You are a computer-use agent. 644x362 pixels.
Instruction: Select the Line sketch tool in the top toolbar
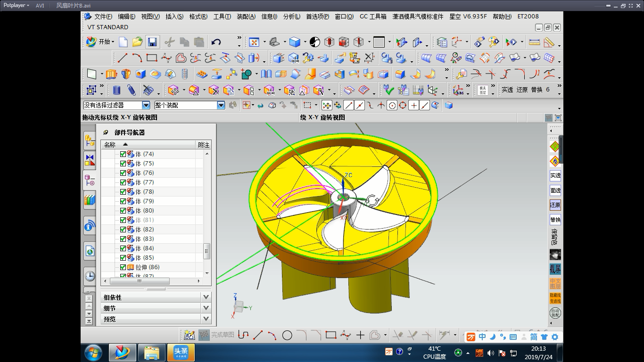123,58
